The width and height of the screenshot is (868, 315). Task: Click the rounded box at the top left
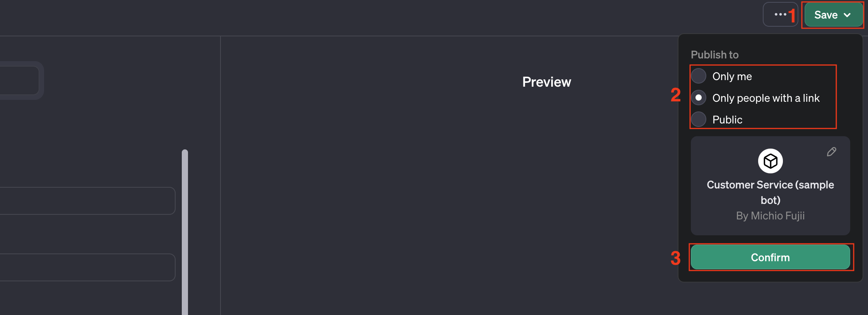[19, 80]
